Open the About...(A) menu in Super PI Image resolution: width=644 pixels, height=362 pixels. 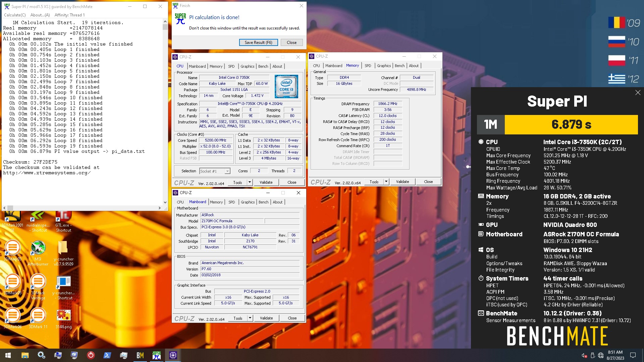pyautogui.click(x=40, y=15)
